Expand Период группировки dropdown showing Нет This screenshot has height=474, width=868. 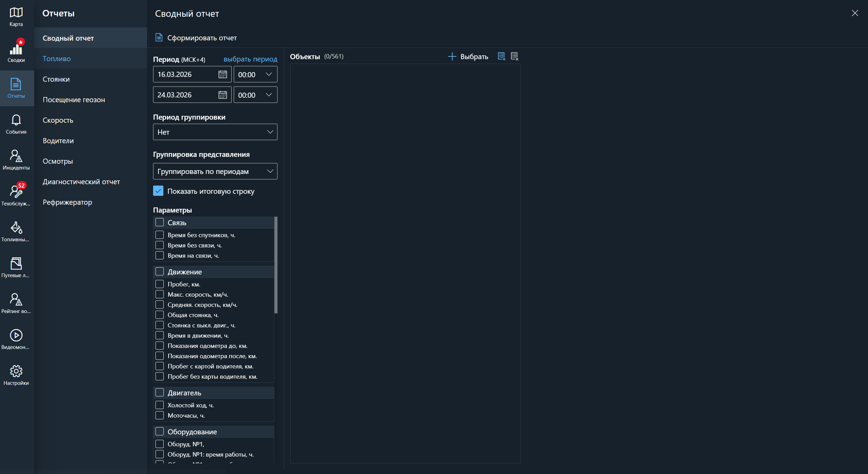(x=215, y=132)
